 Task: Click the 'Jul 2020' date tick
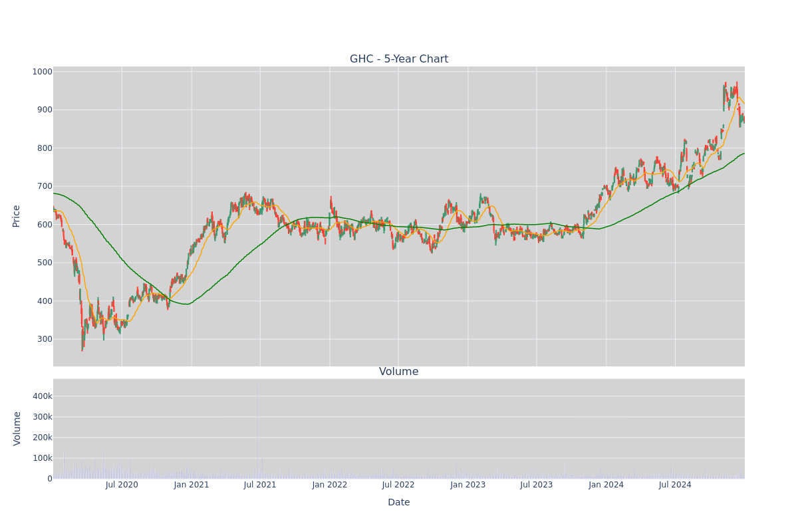122,485
